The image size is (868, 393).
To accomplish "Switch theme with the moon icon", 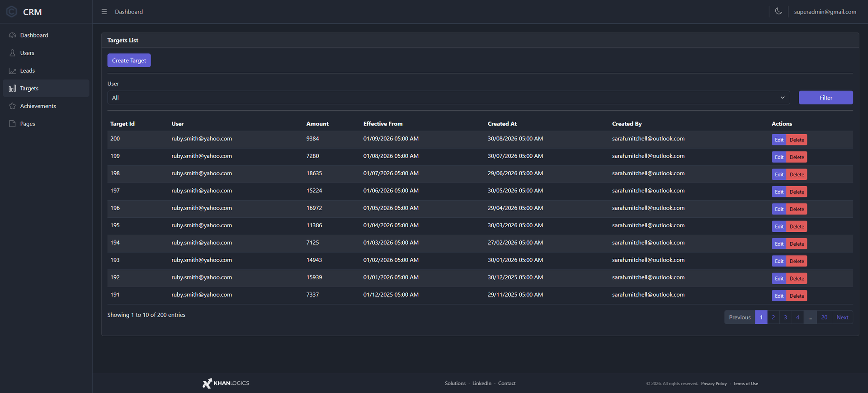I will tap(778, 11).
